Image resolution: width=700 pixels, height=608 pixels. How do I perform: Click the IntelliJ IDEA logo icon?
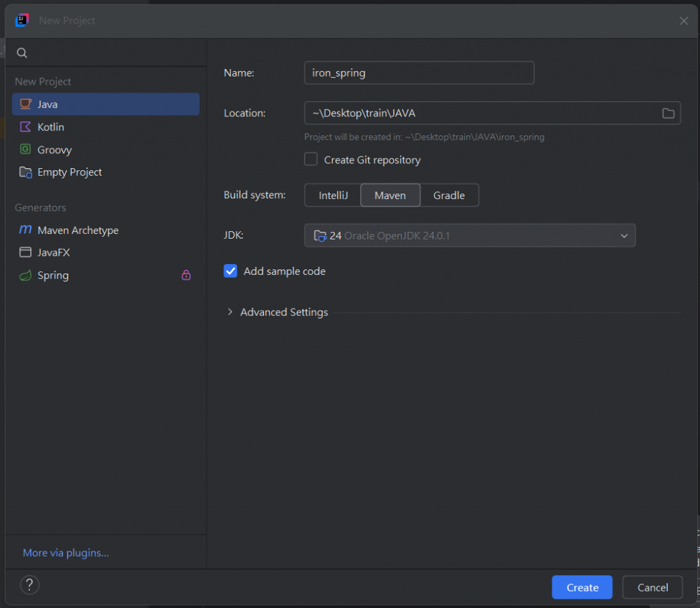22,21
